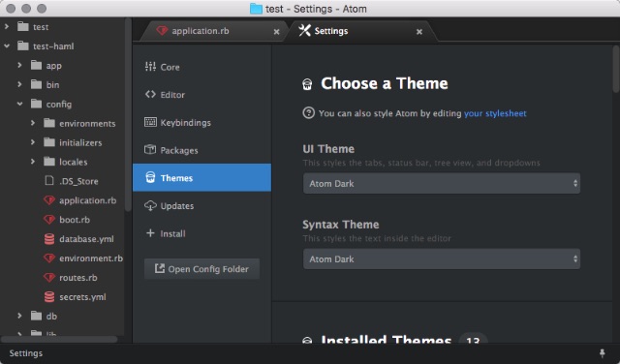Click the settings panel vertical scrollbar
This screenshot has width=620, height=364.
click(x=616, y=69)
